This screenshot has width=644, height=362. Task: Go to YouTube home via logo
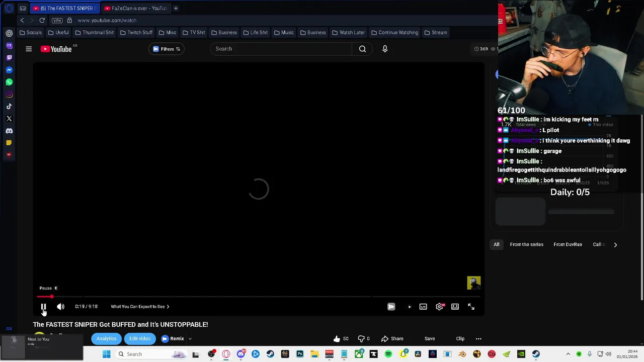click(x=56, y=49)
